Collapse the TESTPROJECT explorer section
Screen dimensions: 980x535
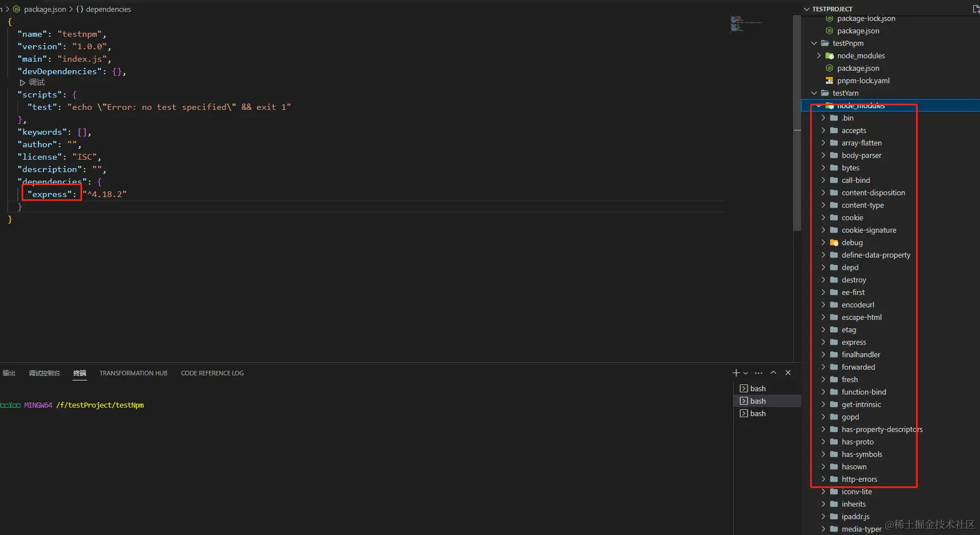[x=807, y=9]
